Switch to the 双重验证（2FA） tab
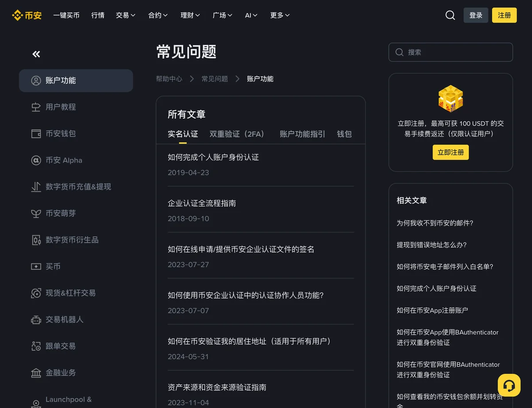The image size is (532, 408). (x=239, y=134)
